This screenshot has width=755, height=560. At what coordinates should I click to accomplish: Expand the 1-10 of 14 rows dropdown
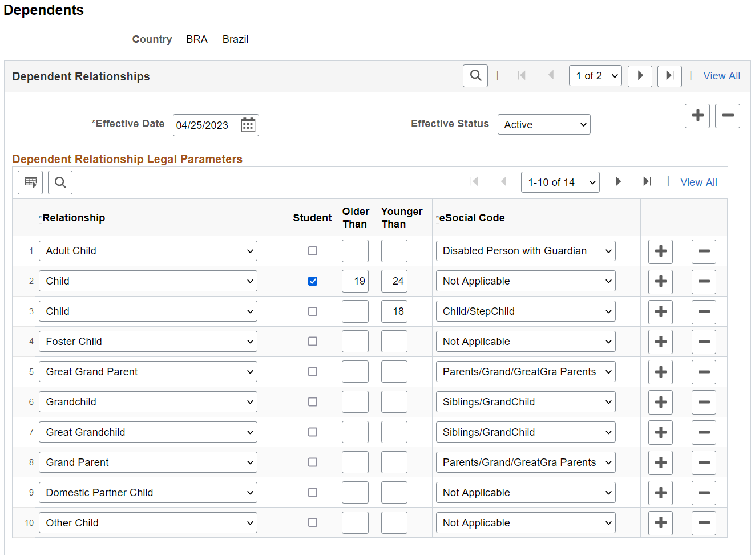pos(560,182)
